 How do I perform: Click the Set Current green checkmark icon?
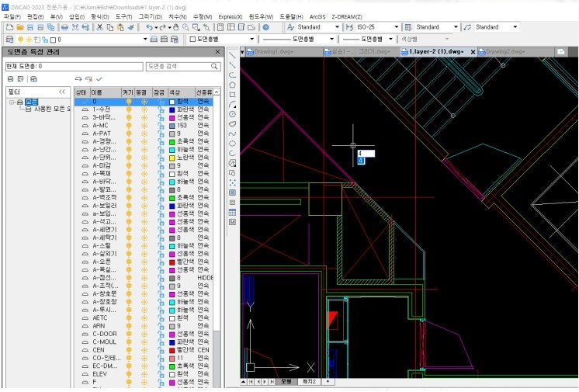99,79
